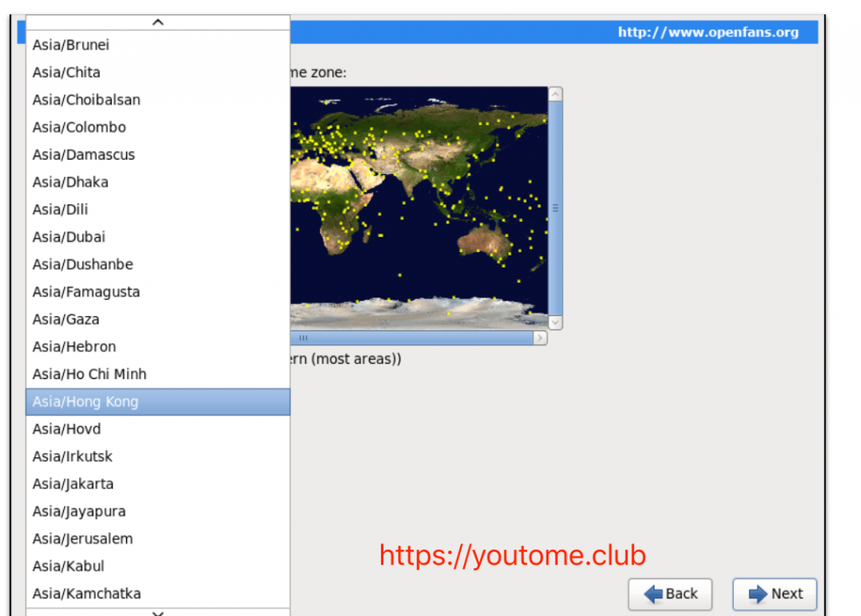Viewport: 861px width, 616px height.
Task: Choose Asia/Colombo timezone
Action: coord(157,128)
